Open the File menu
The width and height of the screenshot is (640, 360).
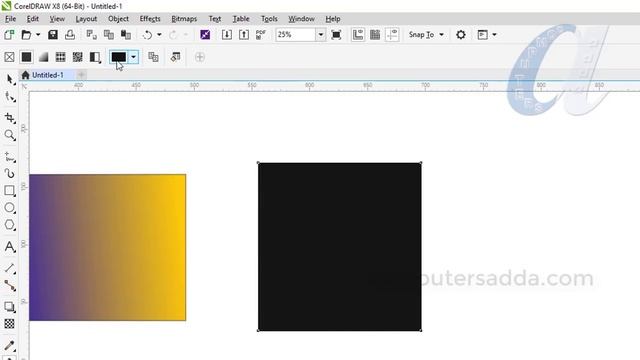click(x=11, y=19)
